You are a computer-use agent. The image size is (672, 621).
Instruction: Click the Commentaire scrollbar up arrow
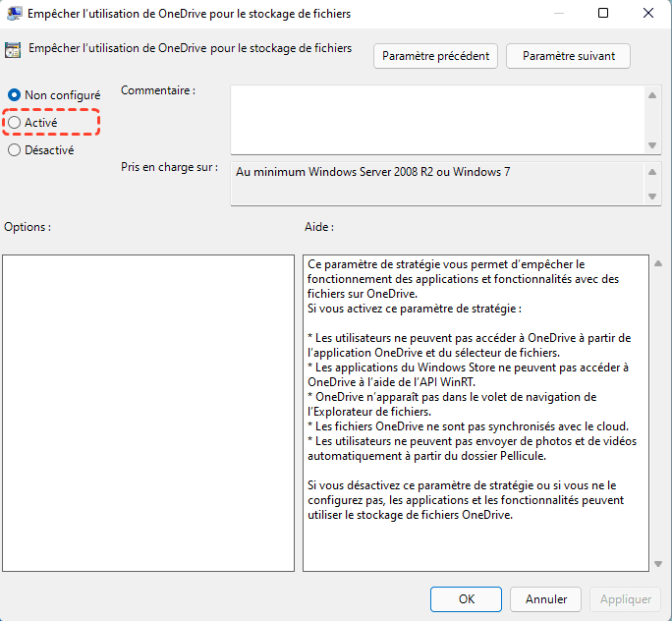pos(652,95)
